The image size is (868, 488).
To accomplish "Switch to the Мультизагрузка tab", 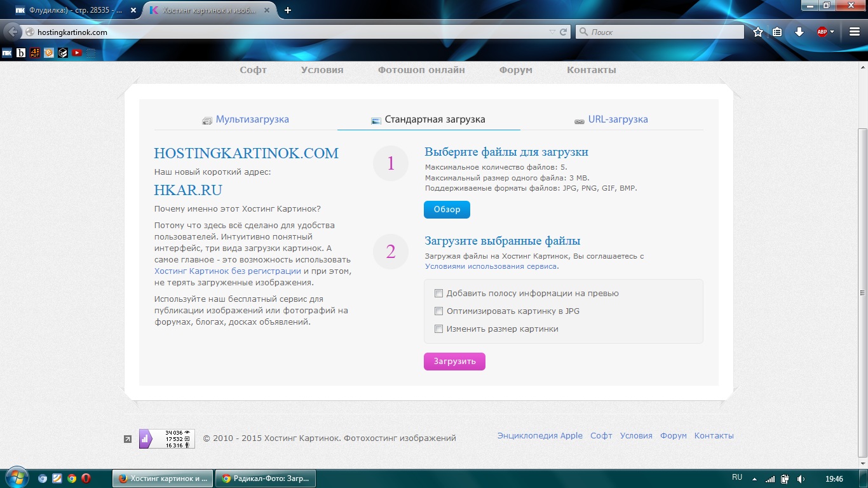I will click(245, 119).
